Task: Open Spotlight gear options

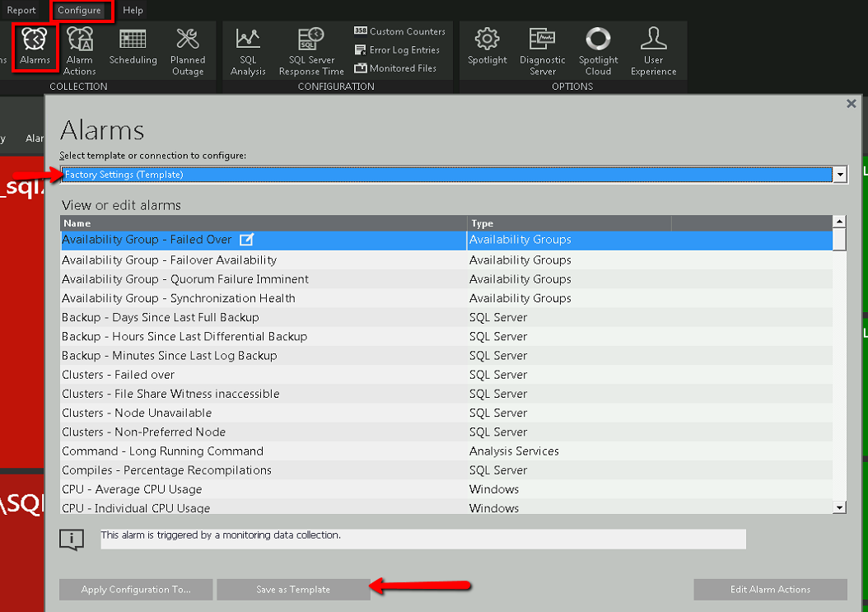Action: tap(488, 47)
